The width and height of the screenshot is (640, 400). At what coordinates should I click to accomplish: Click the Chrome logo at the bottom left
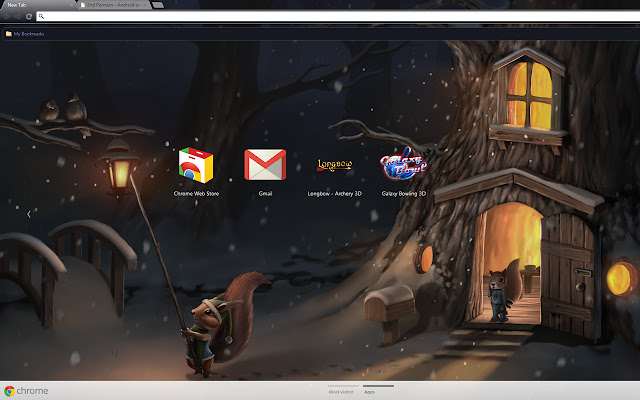point(26,391)
